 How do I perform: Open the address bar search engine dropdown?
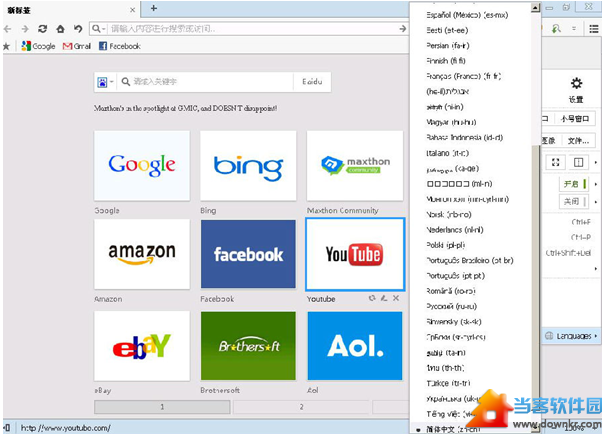point(99,29)
